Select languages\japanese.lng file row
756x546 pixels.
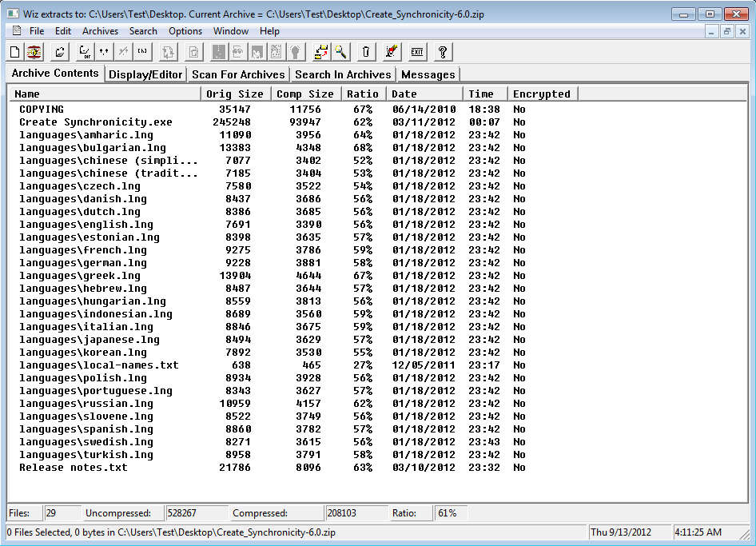coord(90,340)
